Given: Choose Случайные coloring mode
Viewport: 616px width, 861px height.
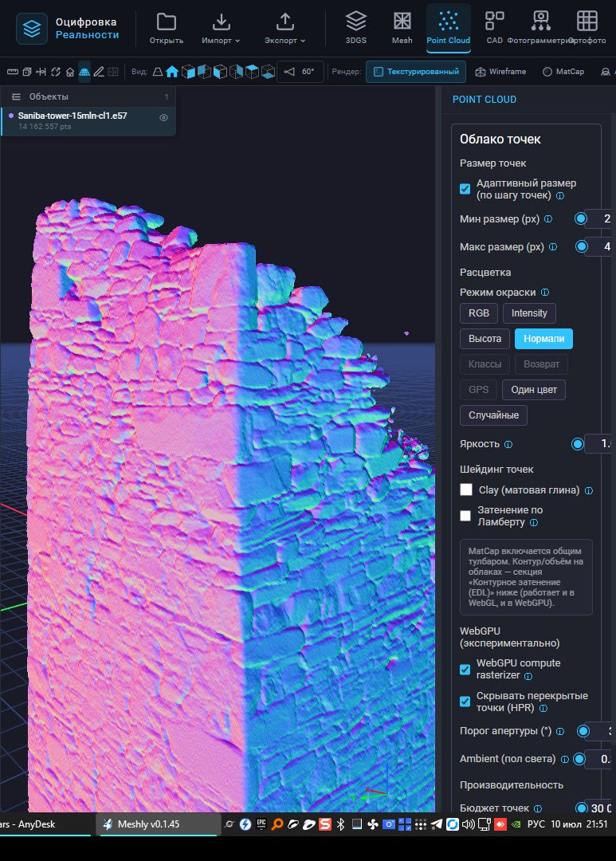Looking at the screenshot, I should [x=493, y=415].
